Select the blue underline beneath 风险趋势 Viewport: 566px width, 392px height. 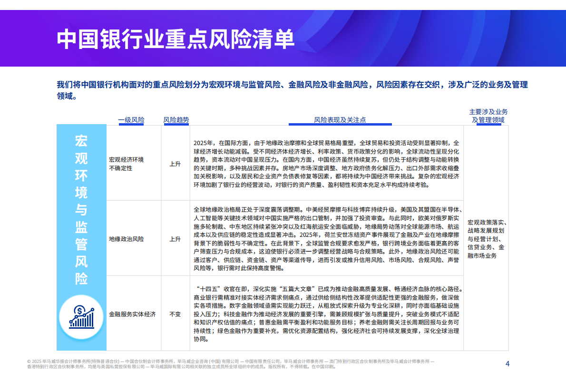point(176,124)
